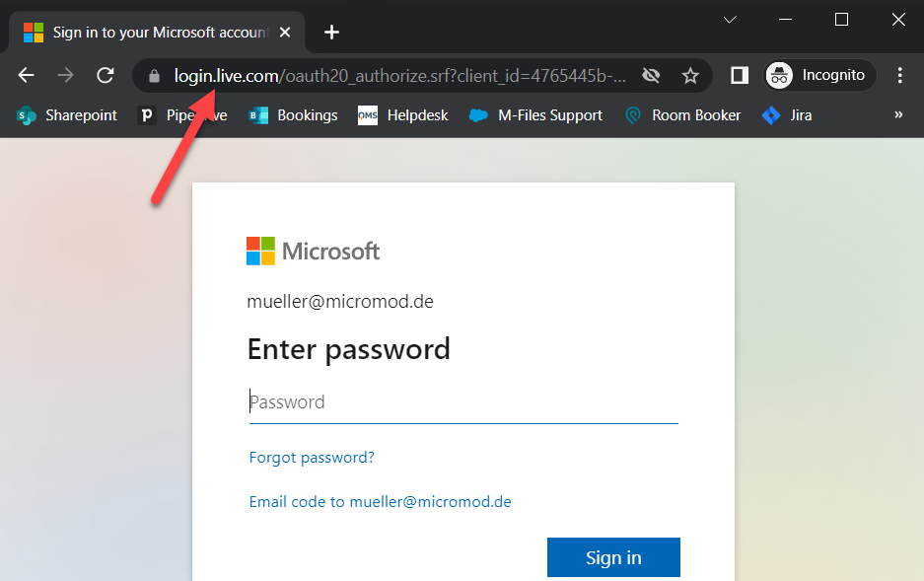Viewport: 924px width, 581px height.
Task: Open the Sharepoint bookmark
Action: (x=67, y=115)
